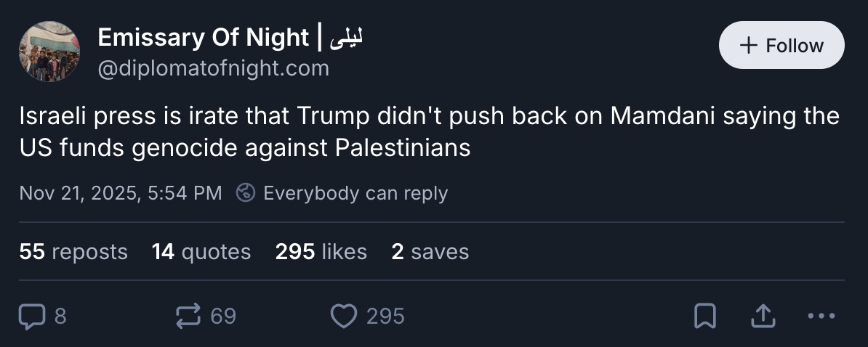View the list of 55 reposts
Viewport: 868px width, 347px height.
[73, 252]
